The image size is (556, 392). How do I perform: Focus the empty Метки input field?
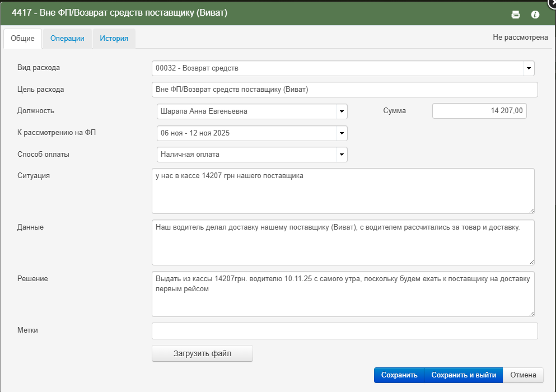click(x=344, y=331)
